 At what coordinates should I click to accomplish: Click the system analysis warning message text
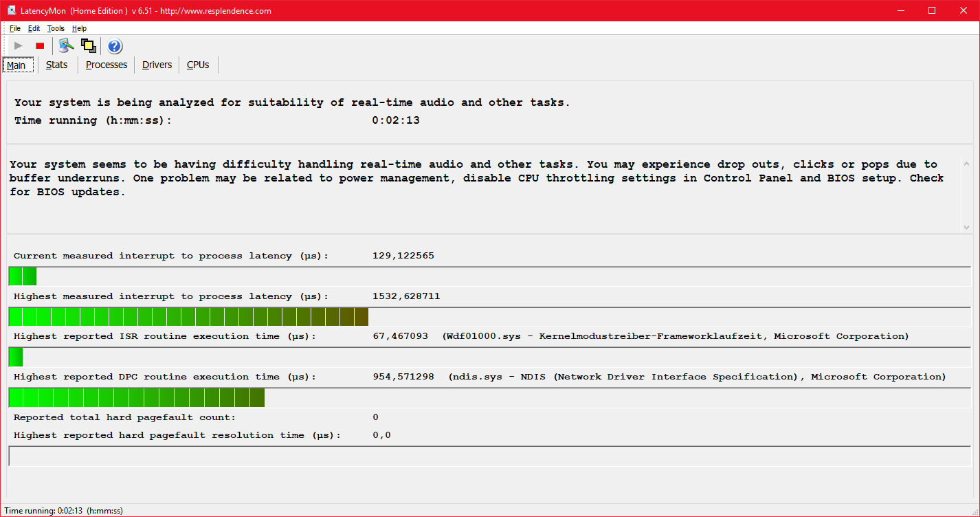pyautogui.click(x=477, y=178)
